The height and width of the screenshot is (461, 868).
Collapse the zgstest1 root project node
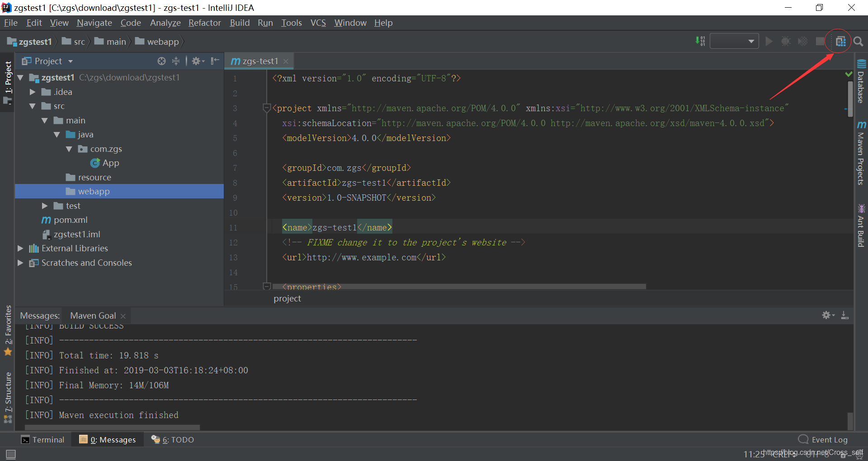(20, 78)
